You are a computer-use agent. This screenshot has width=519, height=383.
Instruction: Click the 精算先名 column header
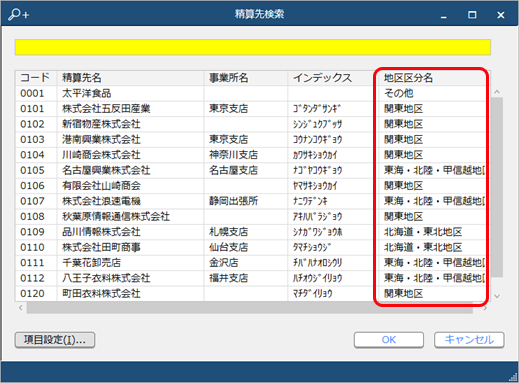point(130,78)
